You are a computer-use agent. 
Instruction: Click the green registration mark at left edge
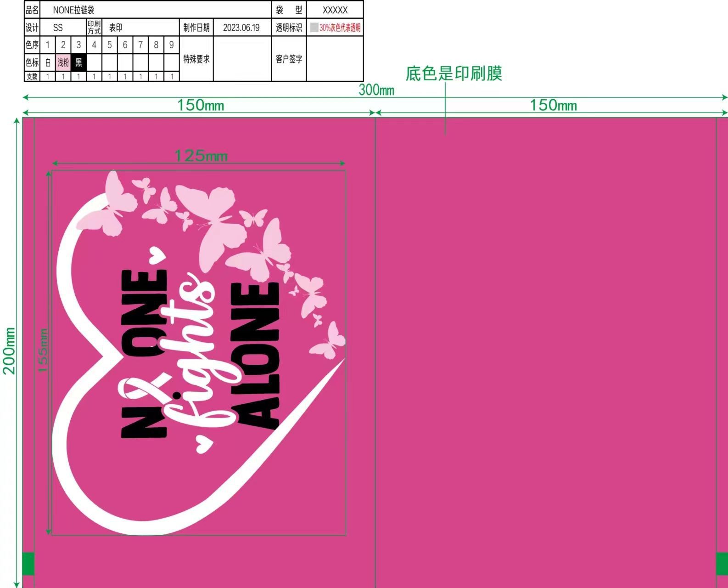pyautogui.click(x=28, y=564)
